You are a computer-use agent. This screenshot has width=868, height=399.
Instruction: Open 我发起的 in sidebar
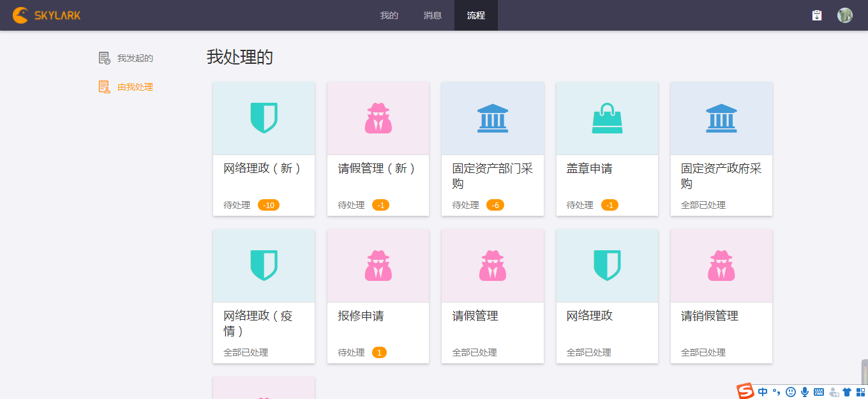click(135, 58)
